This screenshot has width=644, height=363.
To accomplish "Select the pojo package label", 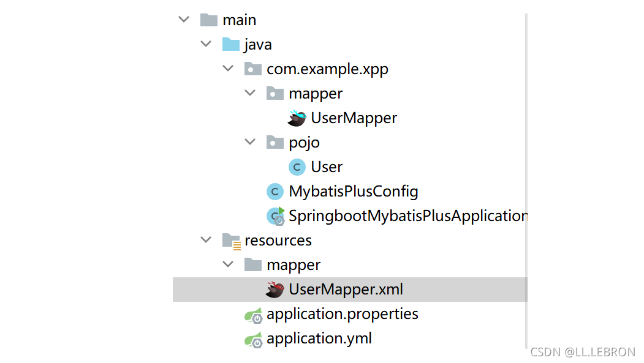I will click(x=305, y=143).
